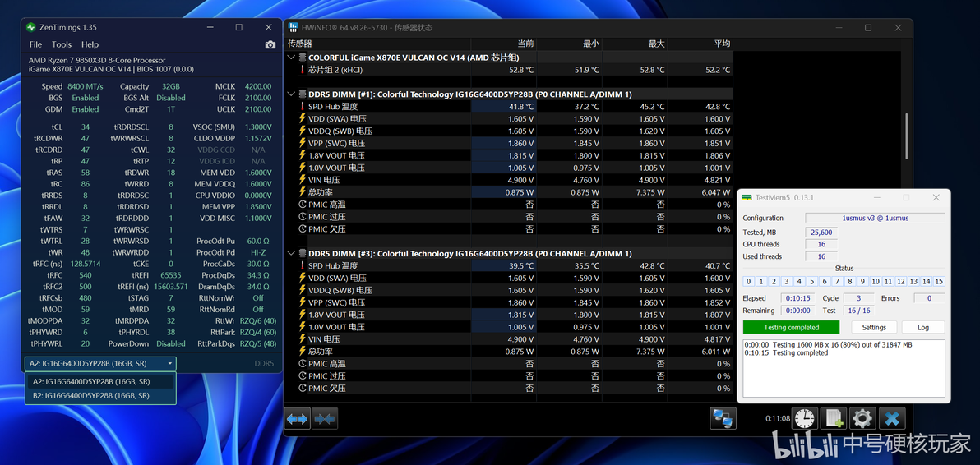Click status cell 15 in TestMem5
Screen dimensions: 980x465
[x=939, y=282]
